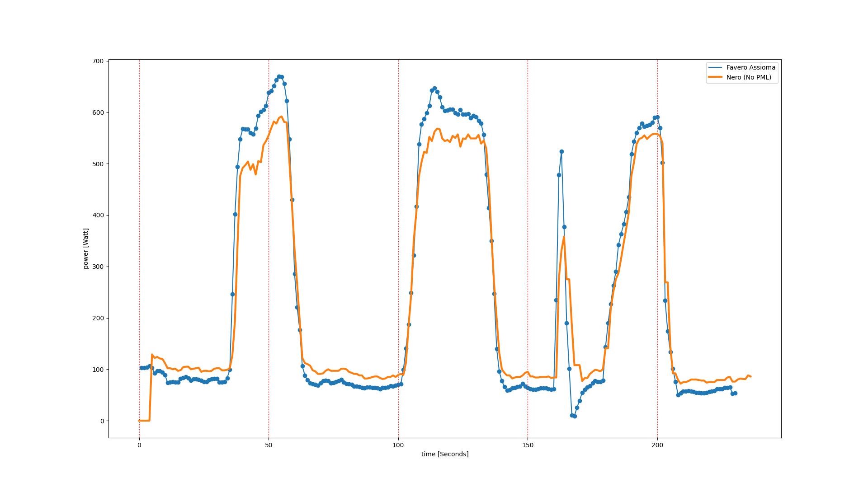The width and height of the screenshot is (868, 492).
Task: Click the time [Seconds] axis label
Action: (x=445, y=454)
